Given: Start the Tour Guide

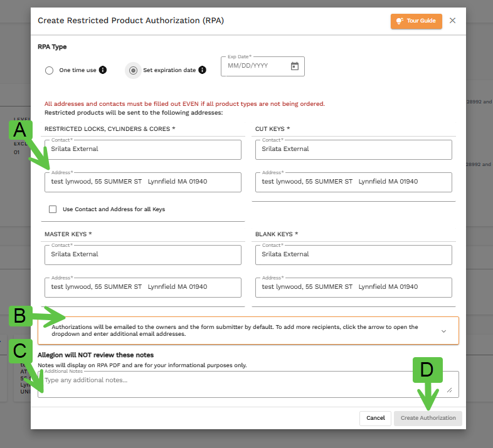Looking at the screenshot, I should [416, 21].
